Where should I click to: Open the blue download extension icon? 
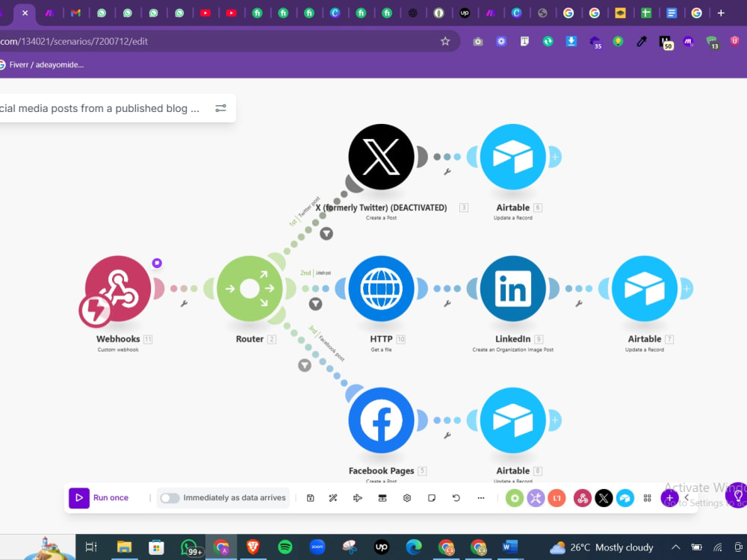pyautogui.click(x=571, y=41)
